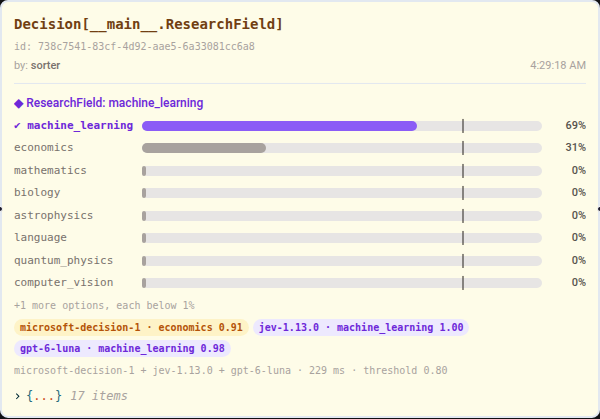Click the quantum_physics option label
The height and width of the screenshot is (419, 600).
point(64,261)
